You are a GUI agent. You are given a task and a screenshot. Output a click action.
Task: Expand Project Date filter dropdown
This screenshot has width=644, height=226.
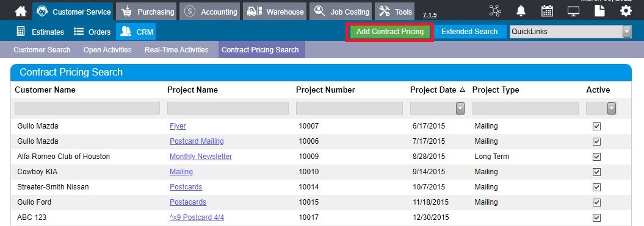[460, 108]
